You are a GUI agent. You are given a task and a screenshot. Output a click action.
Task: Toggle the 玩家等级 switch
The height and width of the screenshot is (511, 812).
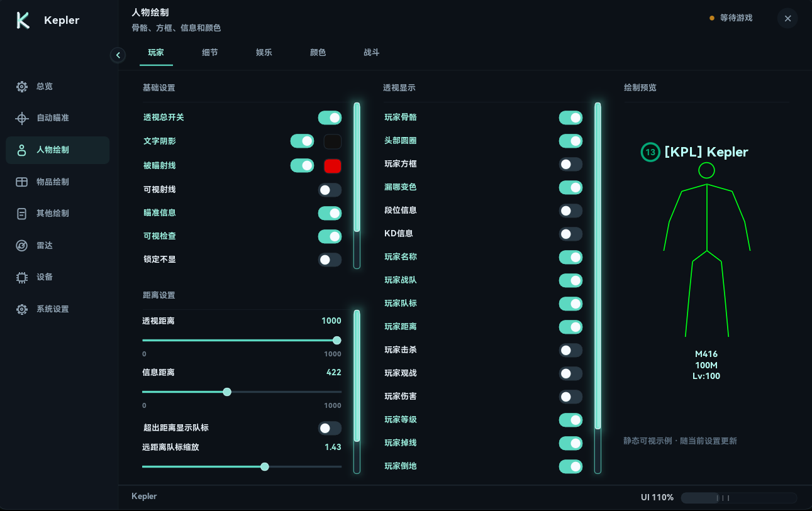[570, 420]
